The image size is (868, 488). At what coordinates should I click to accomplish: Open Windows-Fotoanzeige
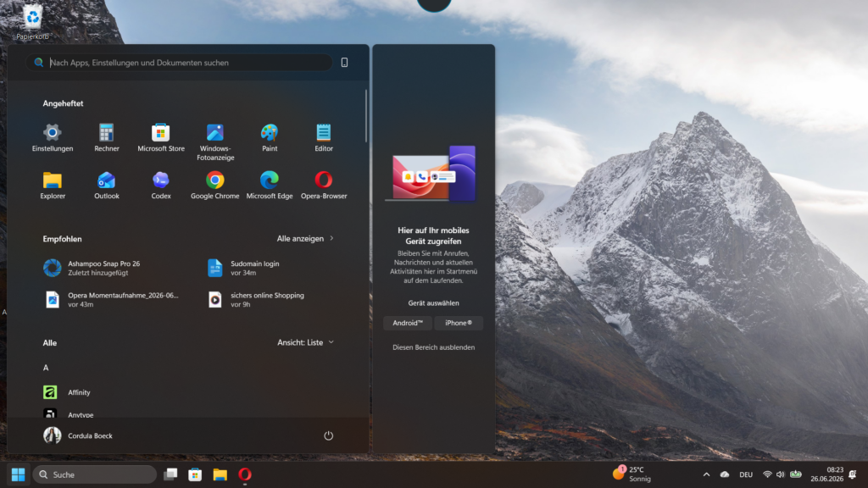click(x=215, y=142)
